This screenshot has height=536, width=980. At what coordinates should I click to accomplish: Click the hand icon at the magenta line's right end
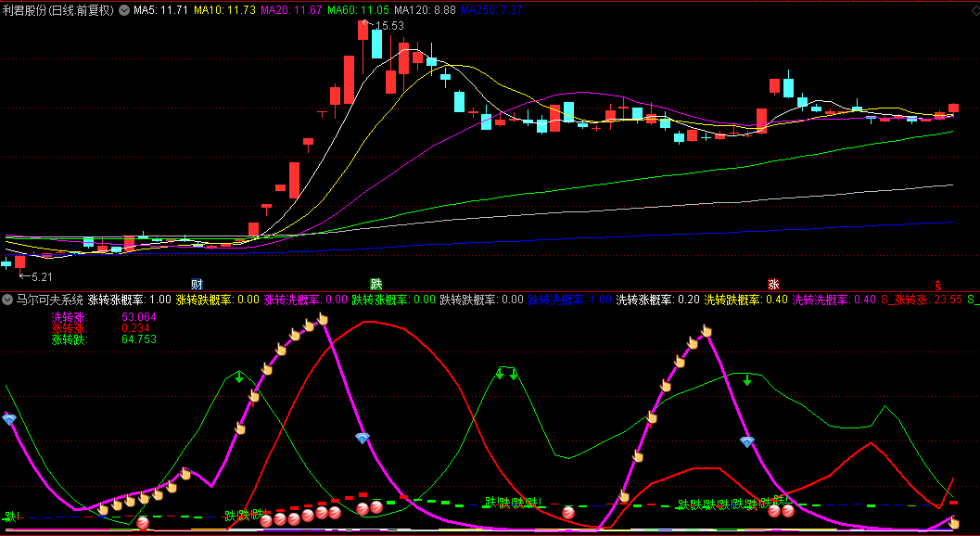(x=954, y=522)
